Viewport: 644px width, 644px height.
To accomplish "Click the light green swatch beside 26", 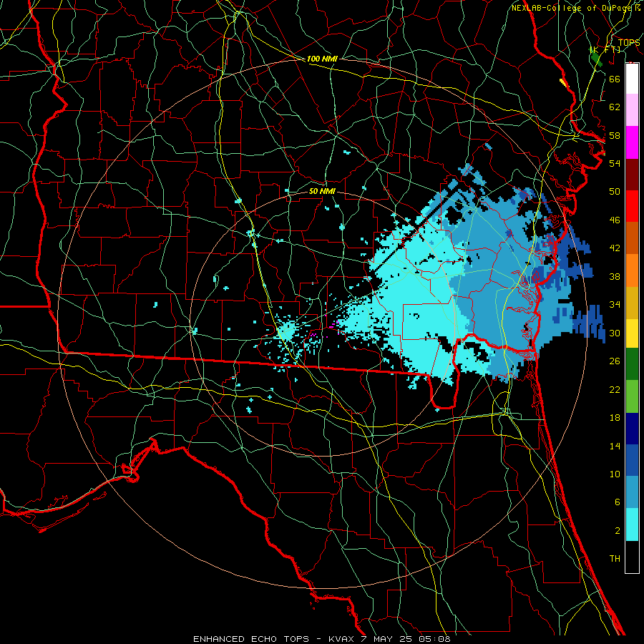I will (x=632, y=396).
